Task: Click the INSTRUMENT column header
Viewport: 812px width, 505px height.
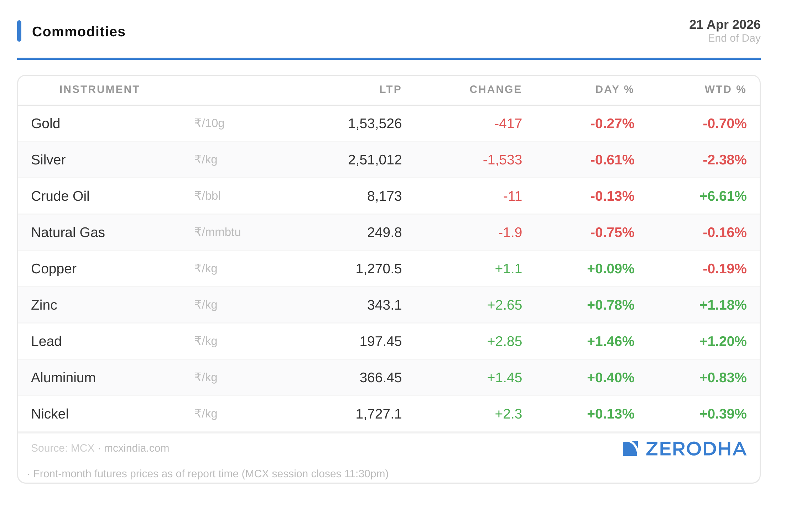Action: coord(99,89)
